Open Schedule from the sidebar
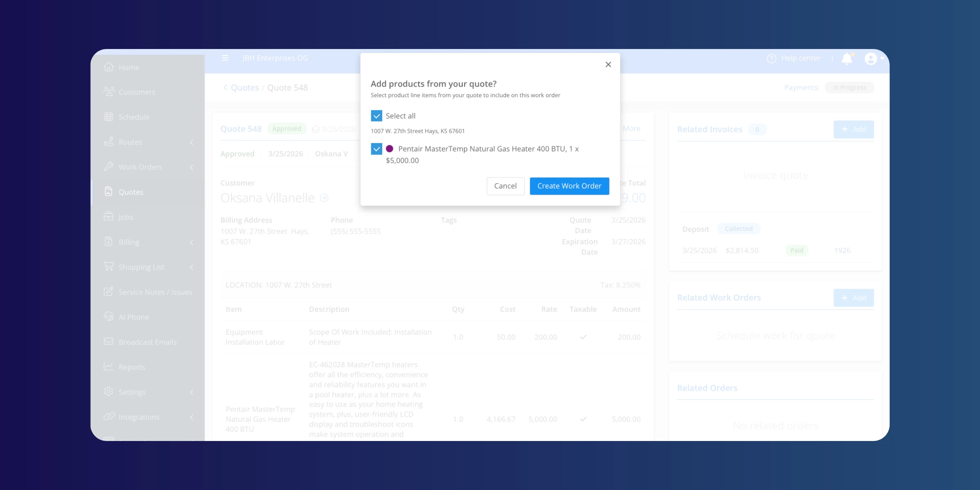This screenshot has width=980, height=490. coord(147,117)
